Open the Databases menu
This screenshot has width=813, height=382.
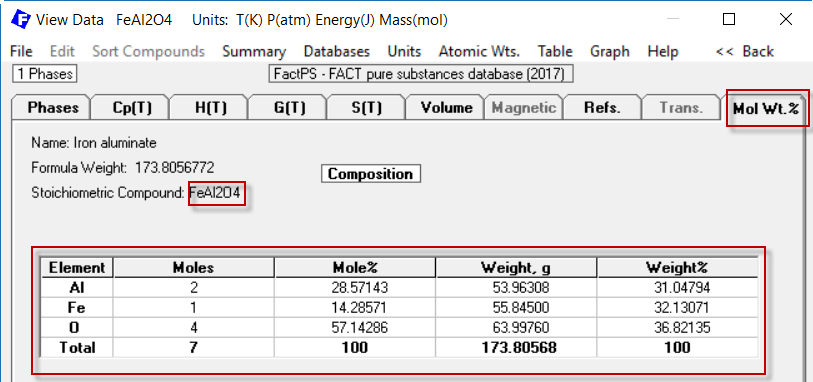point(337,51)
